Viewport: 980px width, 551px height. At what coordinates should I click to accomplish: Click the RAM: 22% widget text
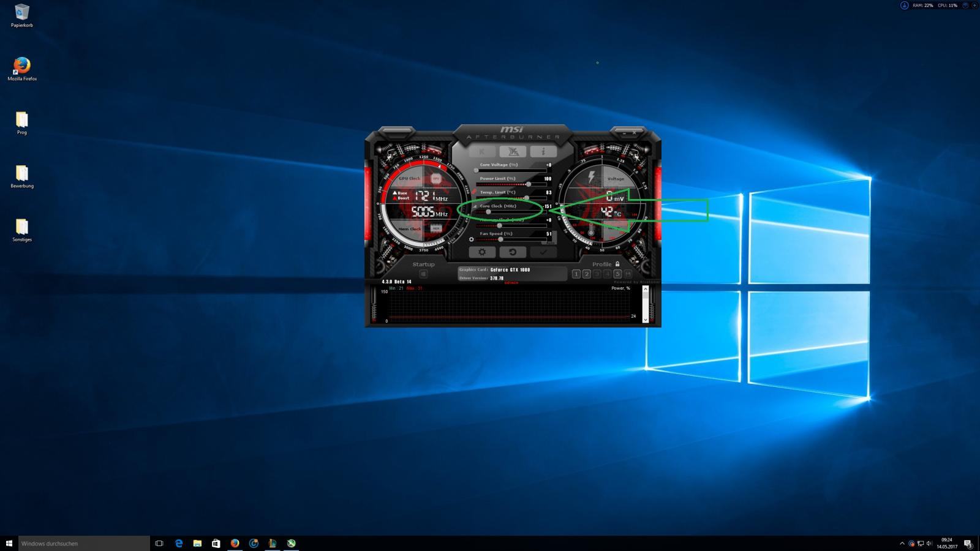[x=923, y=6]
